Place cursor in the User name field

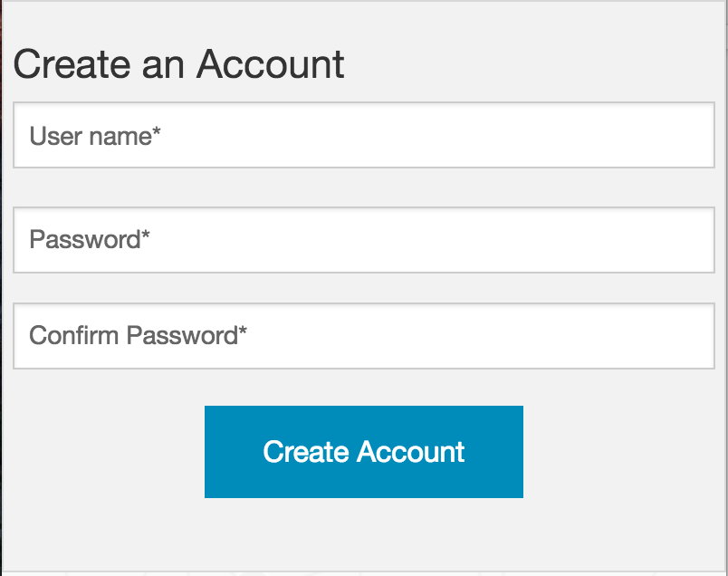point(362,136)
